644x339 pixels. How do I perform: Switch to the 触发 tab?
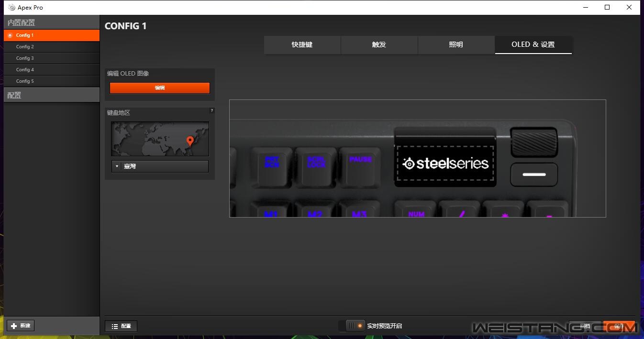[x=379, y=44]
